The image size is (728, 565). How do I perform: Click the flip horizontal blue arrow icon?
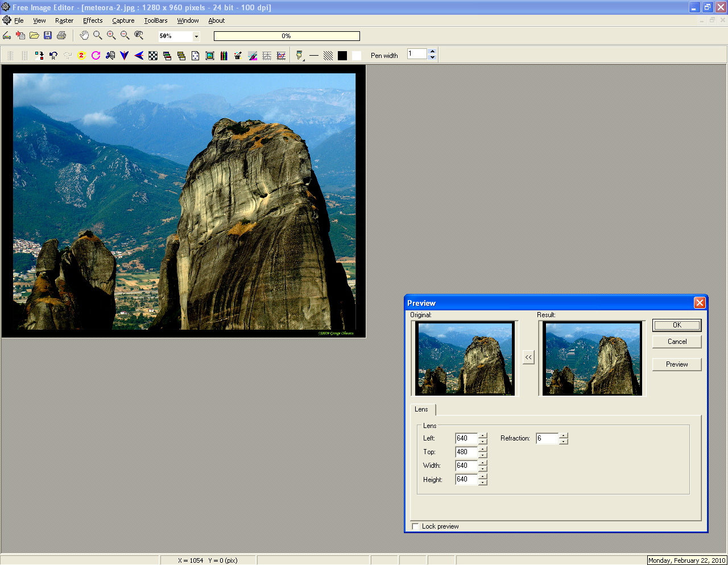pyautogui.click(x=138, y=56)
